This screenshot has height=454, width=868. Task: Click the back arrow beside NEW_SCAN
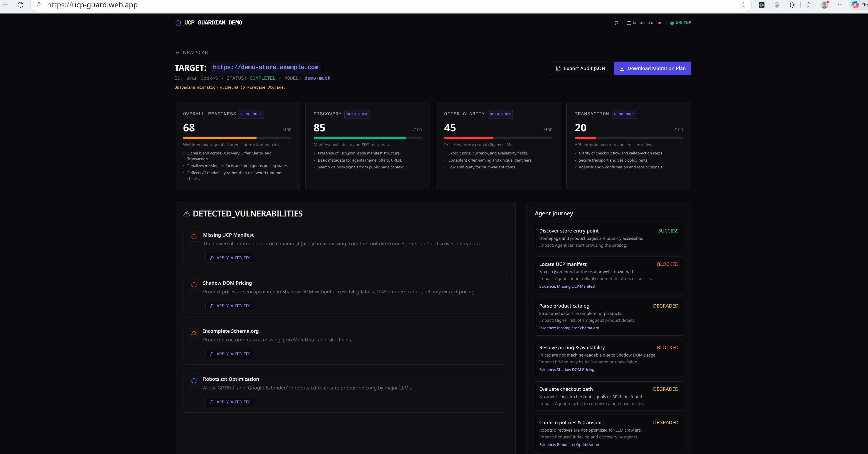pos(177,53)
